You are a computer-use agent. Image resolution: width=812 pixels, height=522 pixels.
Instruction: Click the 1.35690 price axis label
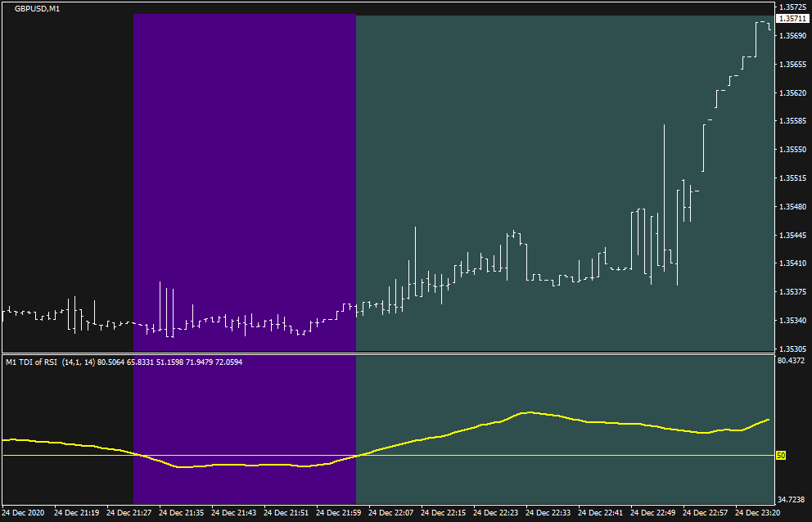coord(793,36)
